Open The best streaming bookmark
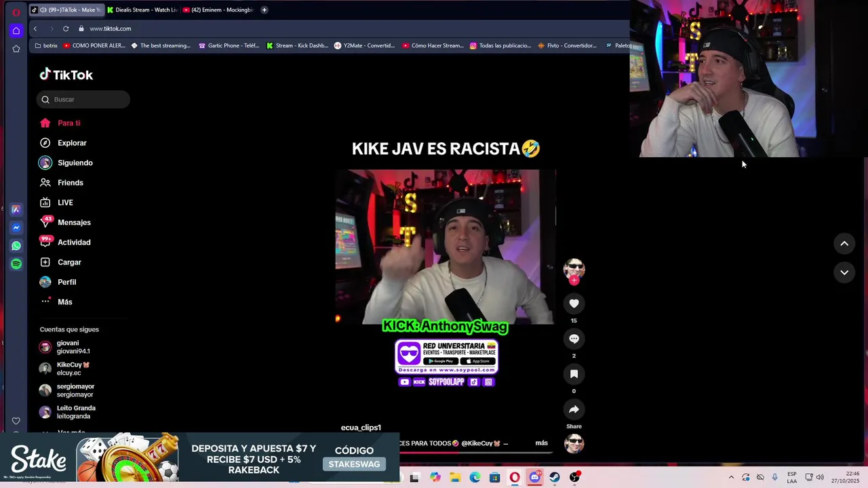 [161, 45]
